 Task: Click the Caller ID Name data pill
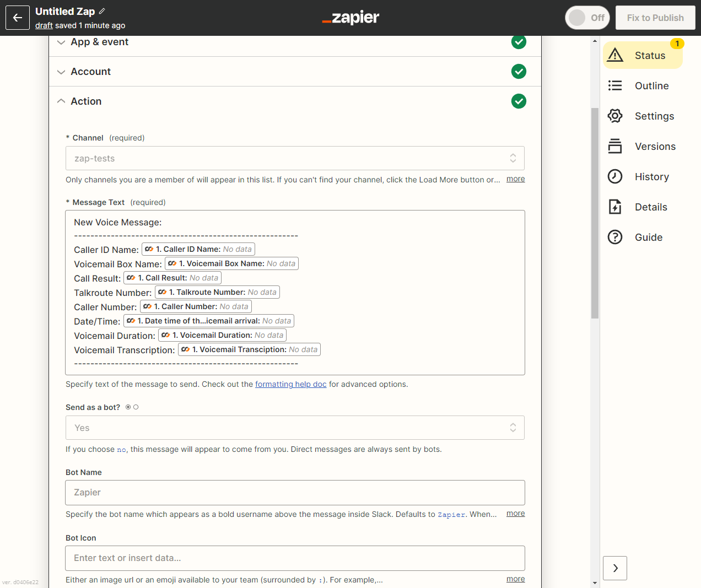(198, 249)
